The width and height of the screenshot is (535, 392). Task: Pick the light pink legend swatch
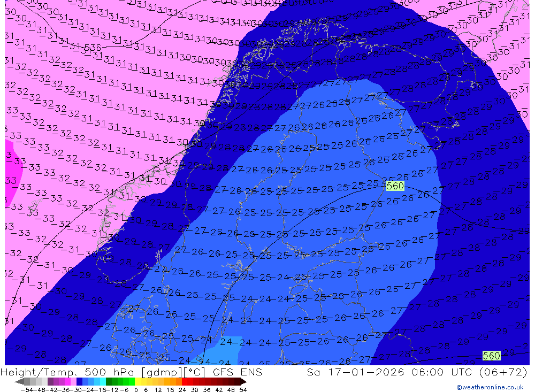click(x=73, y=382)
